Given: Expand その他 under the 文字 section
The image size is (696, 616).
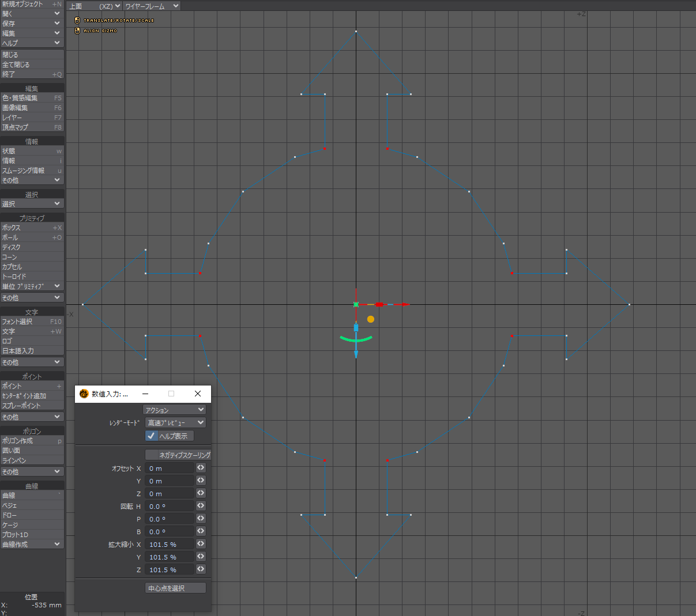Looking at the screenshot, I should pyautogui.click(x=32, y=362).
